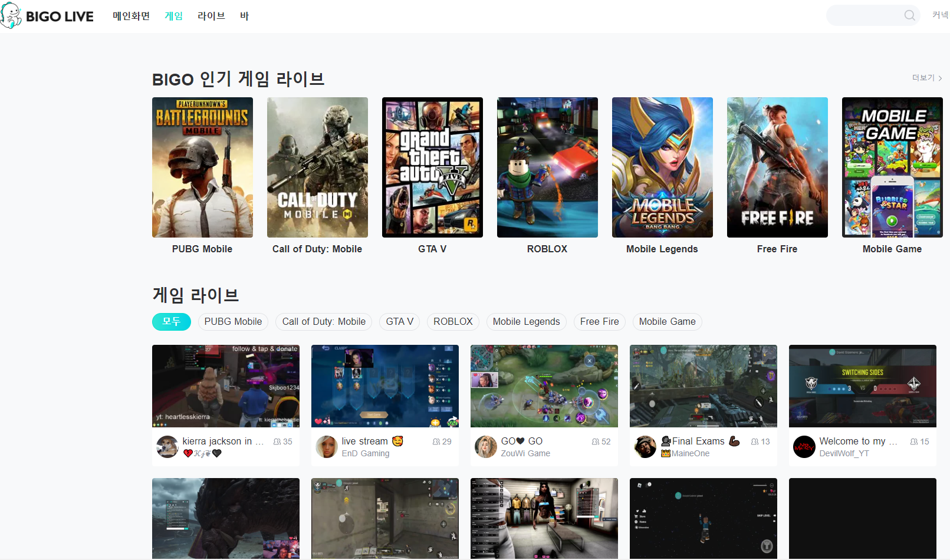The height and width of the screenshot is (560, 950).
Task: Open Mobile Legends game cover
Action: 662,167
